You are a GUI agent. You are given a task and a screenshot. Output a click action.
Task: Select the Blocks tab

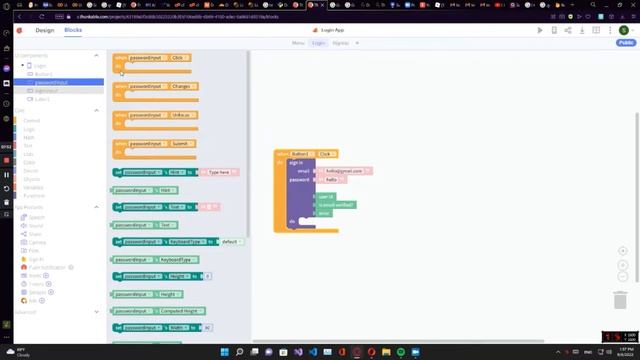(73, 30)
